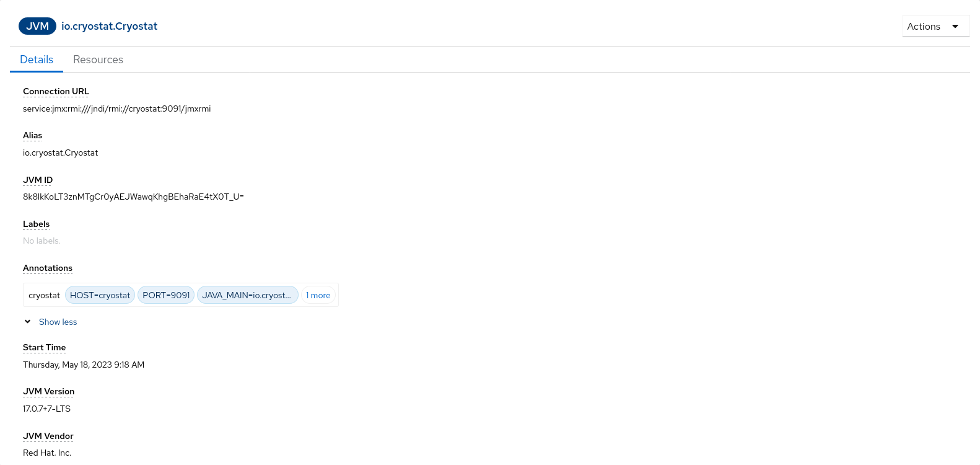The width and height of the screenshot is (980, 465).
Task: Expand annotations via '1 more' link
Action: [318, 295]
